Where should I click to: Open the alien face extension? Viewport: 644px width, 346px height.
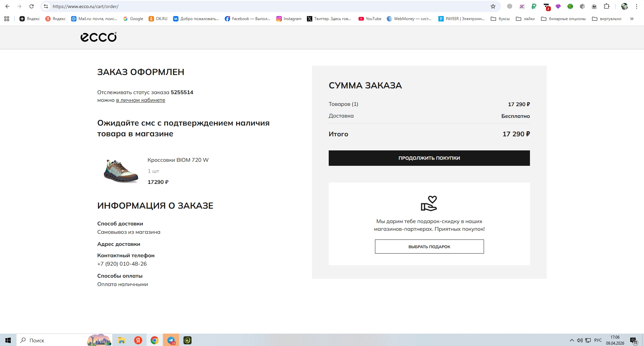[594, 6]
